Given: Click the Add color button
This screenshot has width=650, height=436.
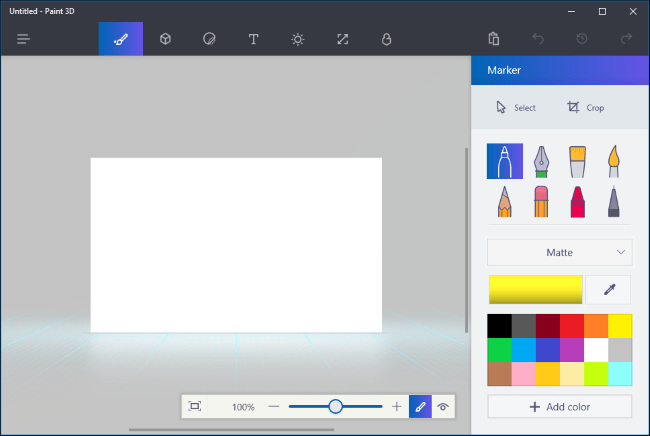Looking at the screenshot, I should pos(559,406).
